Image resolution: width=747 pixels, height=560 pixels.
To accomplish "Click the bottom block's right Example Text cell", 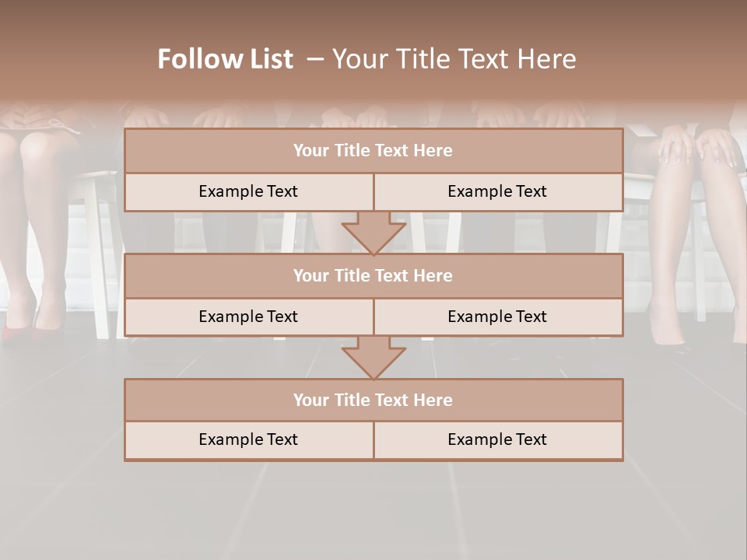I will 497,439.
